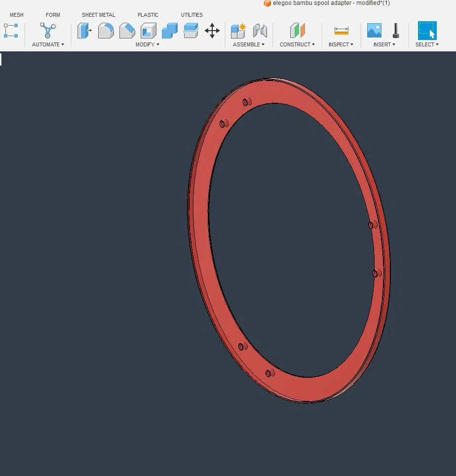Image resolution: width=456 pixels, height=476 pixels.
Task: Expand the CONSTRUCT dropdown menu
Action: click(297, 44)
